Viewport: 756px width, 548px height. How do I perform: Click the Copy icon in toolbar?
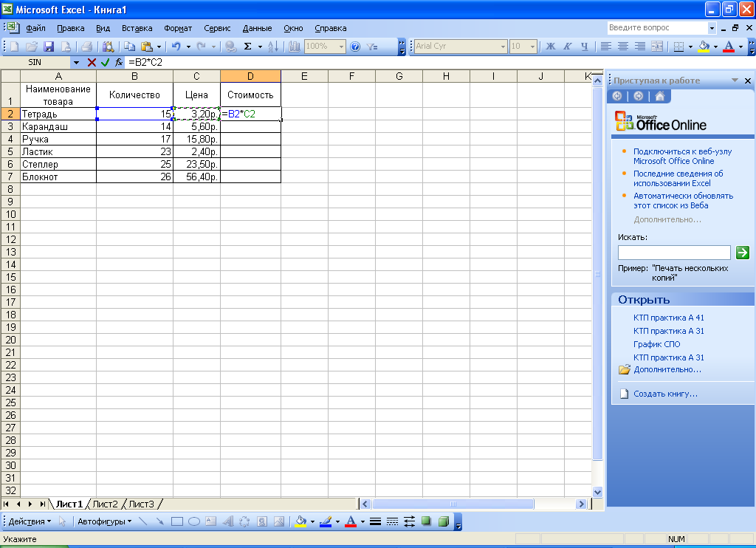[x=129, y=47]
